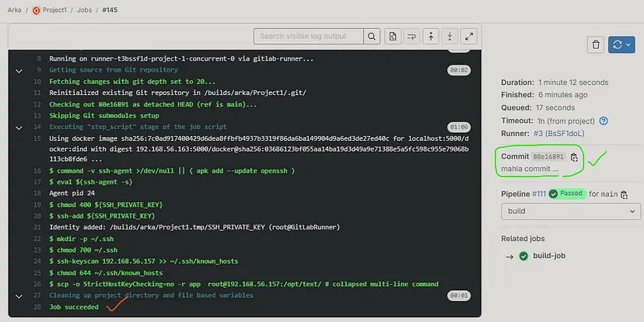Jump to bottom of log output

(x=450, y=36)
